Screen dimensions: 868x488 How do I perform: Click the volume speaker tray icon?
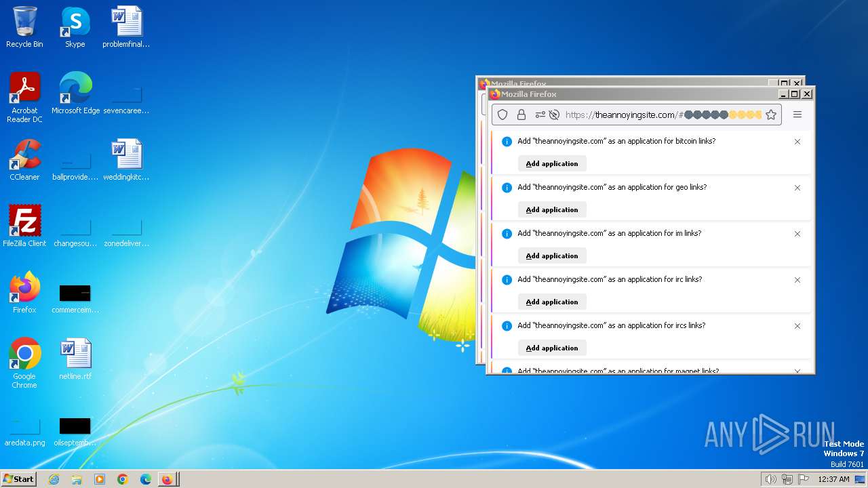[x=770, y=479]
